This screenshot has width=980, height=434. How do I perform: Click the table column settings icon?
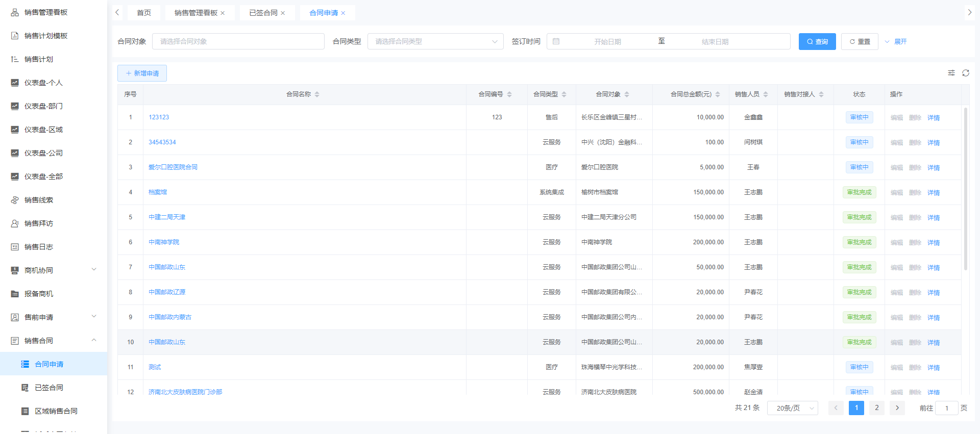[951, 73]
